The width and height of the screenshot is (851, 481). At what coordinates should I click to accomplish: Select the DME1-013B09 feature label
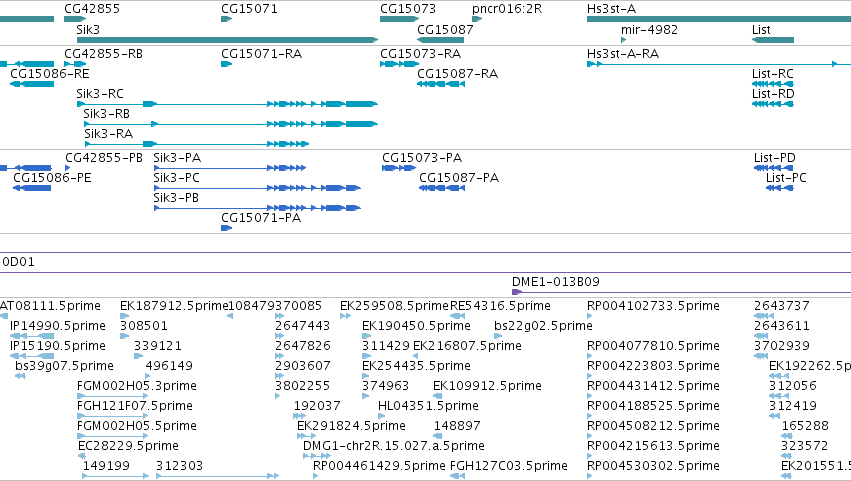pos(556,282)
